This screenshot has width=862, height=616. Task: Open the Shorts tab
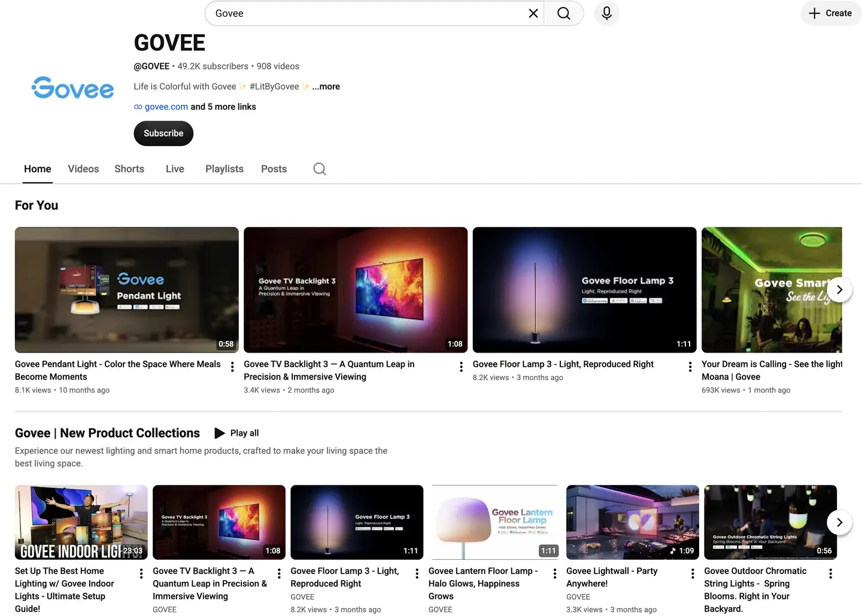pos(129,169)
